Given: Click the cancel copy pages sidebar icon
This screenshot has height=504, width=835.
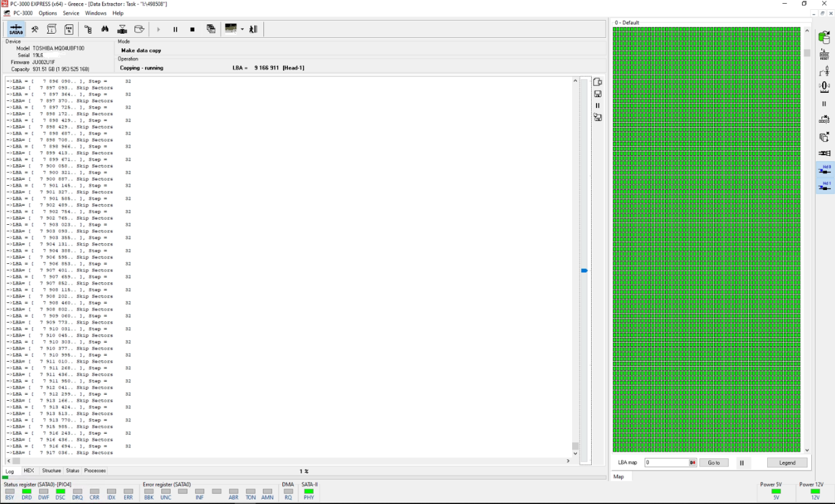Looking at the screenshot, I should tap(824, 137).
